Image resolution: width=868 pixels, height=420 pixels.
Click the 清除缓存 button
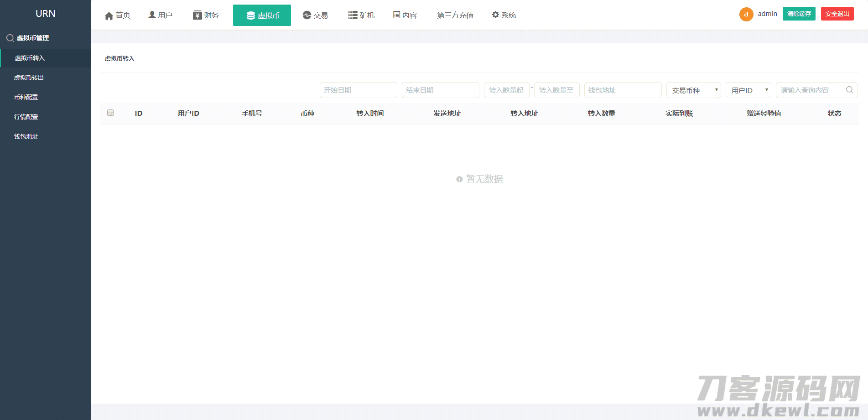click(x=799, y=14)
